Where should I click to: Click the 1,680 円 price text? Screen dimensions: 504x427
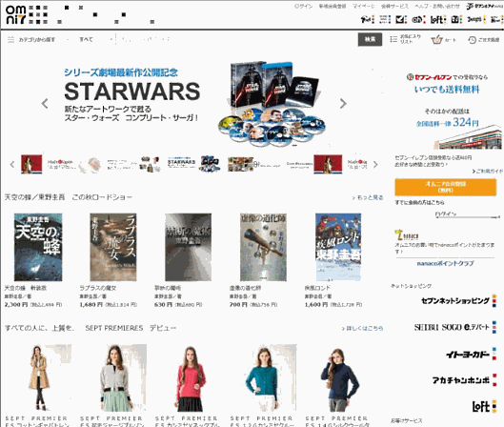[x=91, y=304]
